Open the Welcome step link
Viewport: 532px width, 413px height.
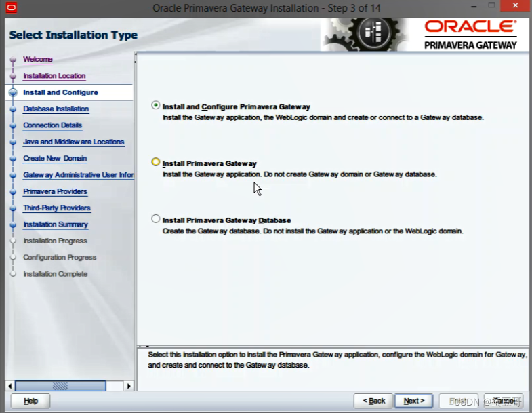click(38, 59)
